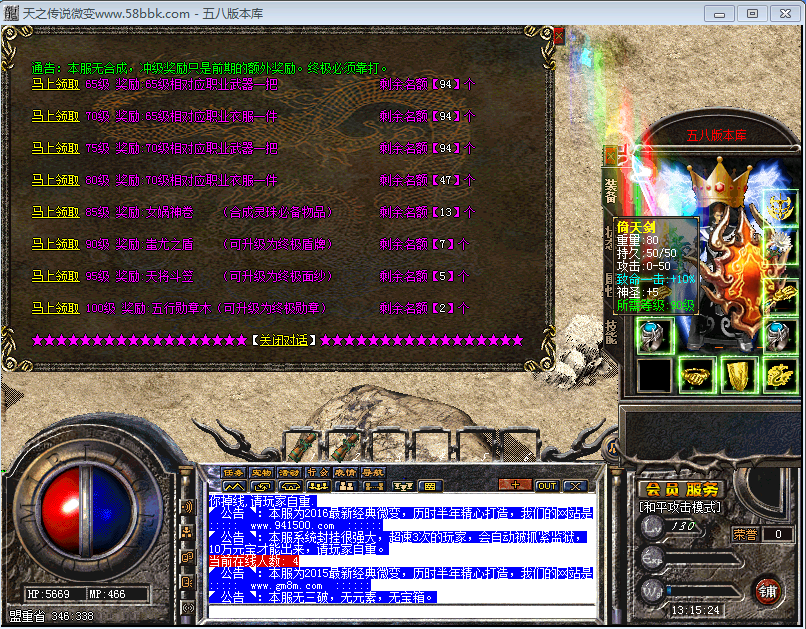
Task: Click the red and blue HP/MP orb
Action: tap(87, 513)
